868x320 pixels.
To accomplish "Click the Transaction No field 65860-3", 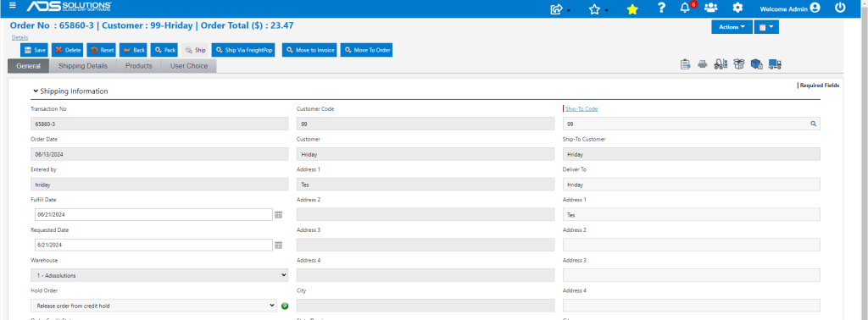I will [159, 124].
